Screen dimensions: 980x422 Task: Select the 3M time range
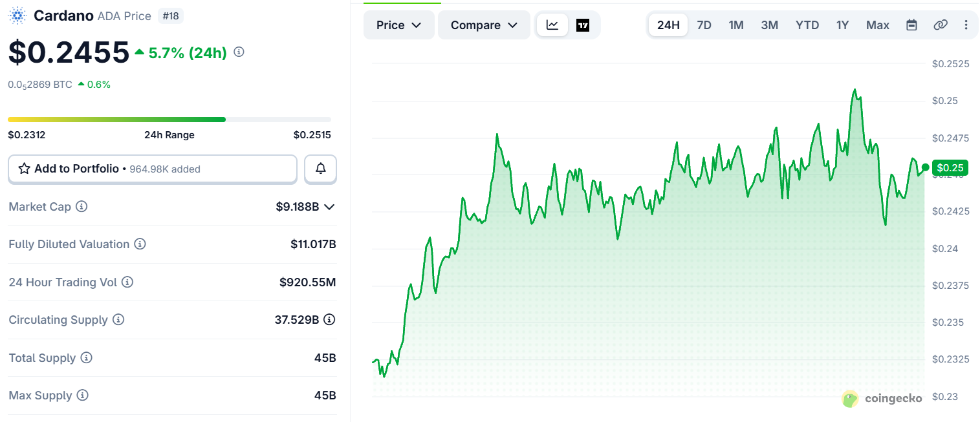pyautogui.click(x=770, y=25)
